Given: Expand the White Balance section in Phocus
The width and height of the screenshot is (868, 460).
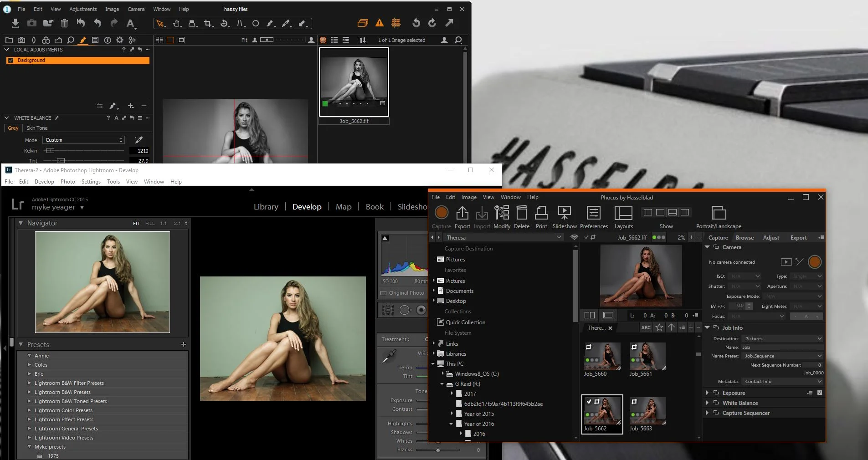Looking at the screenshot, I should point(707,403).
